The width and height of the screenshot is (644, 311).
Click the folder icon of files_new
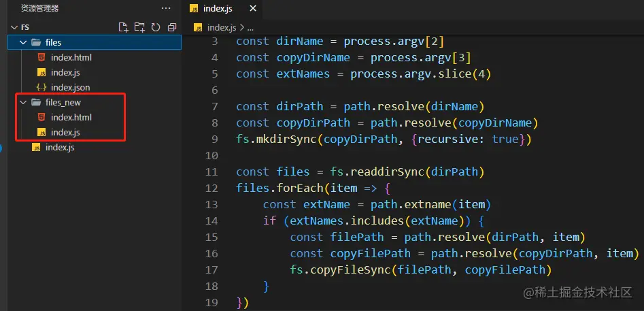(36, 102)
